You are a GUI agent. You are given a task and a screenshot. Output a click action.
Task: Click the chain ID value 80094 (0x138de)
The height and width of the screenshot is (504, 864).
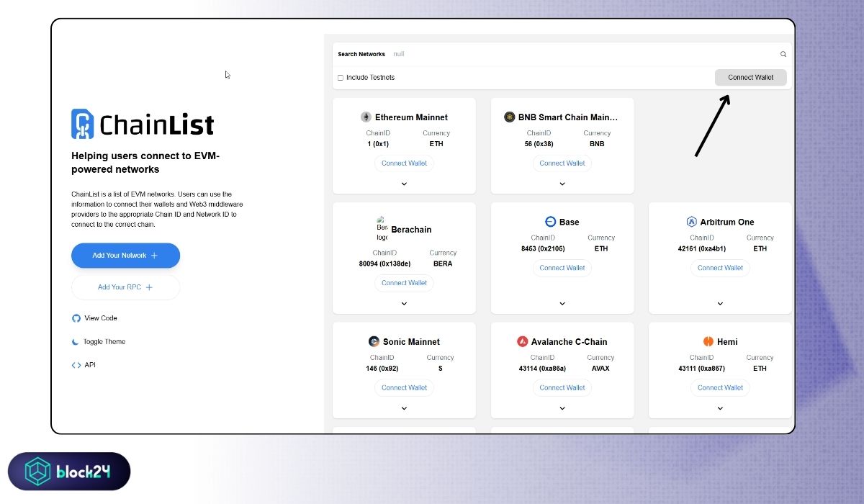[x=384, y=264]
